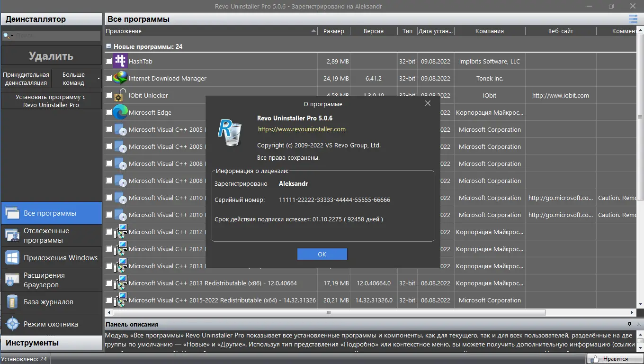Click the horizontal scrollbar thumb of the program list
This screenshot has width=644, height=364.
329,313
